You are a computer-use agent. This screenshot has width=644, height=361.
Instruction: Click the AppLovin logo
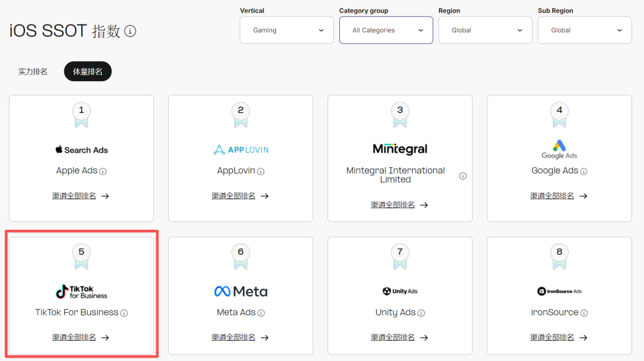click(x=241, y=150)
